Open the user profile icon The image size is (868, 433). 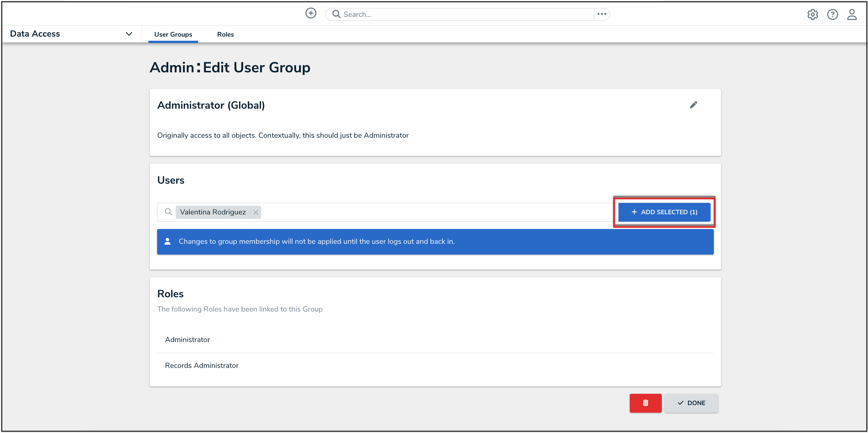[852, 15]
